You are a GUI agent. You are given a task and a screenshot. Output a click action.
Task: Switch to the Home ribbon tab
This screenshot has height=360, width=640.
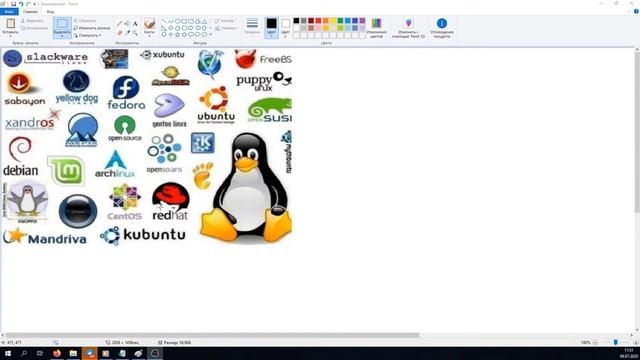coord(30,11)
